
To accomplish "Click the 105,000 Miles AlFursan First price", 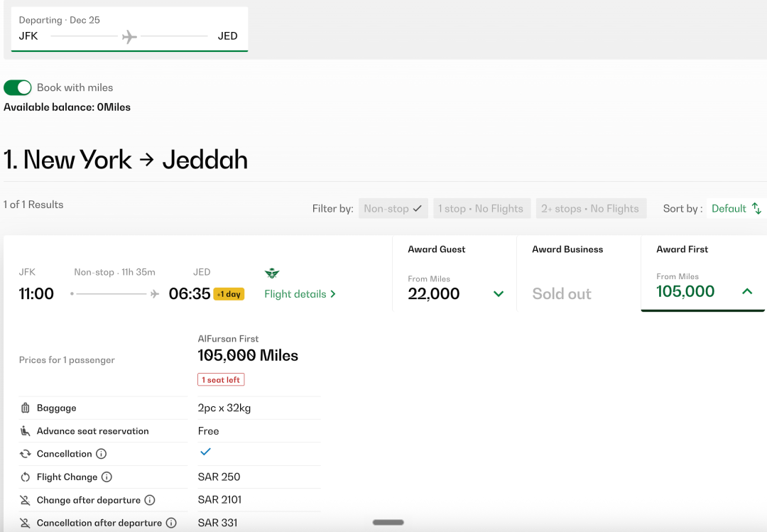I will [248, 355].
